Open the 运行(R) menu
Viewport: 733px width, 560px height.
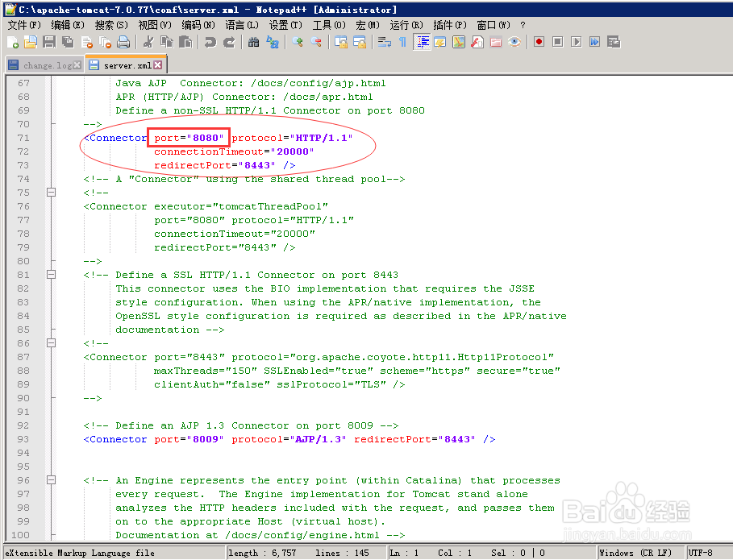(x=406, y=25)
